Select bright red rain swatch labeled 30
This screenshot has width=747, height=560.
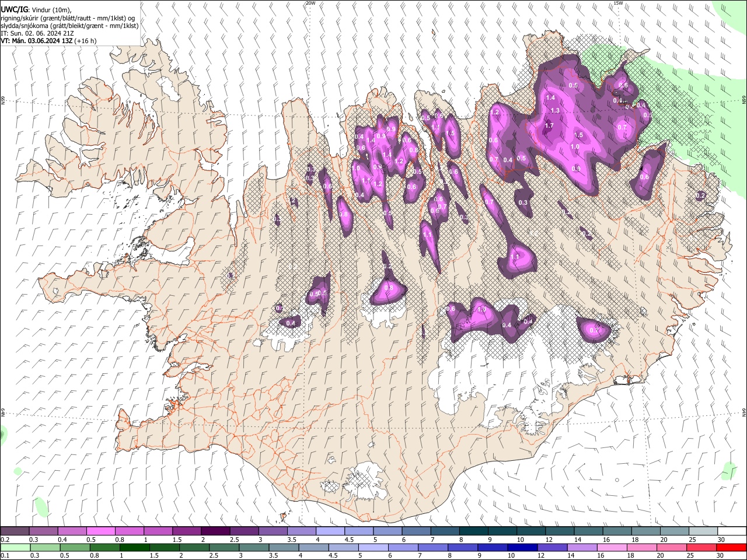coord(732,547)
